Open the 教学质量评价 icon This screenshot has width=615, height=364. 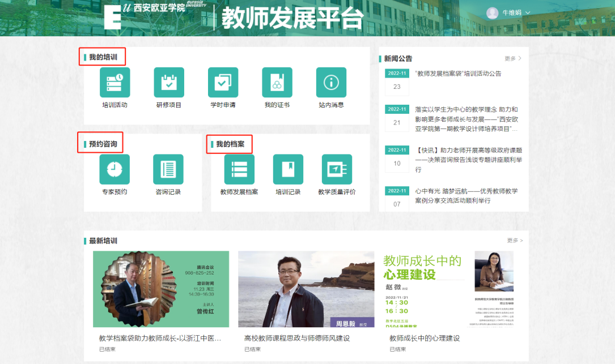pos(337,169)
